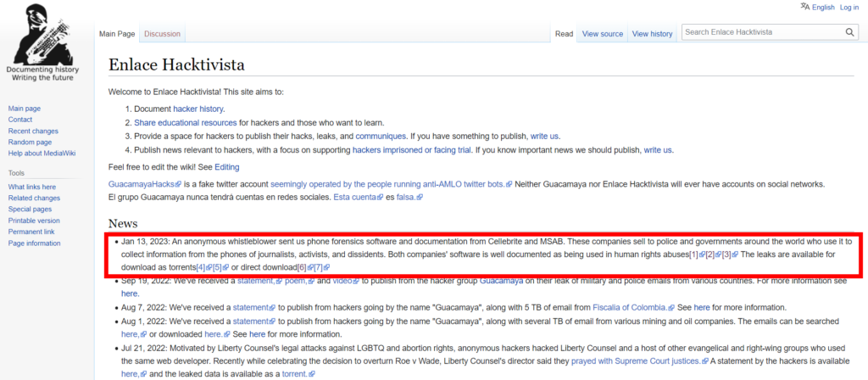
Task: Go to a Random page
Action: coord(30,142)
